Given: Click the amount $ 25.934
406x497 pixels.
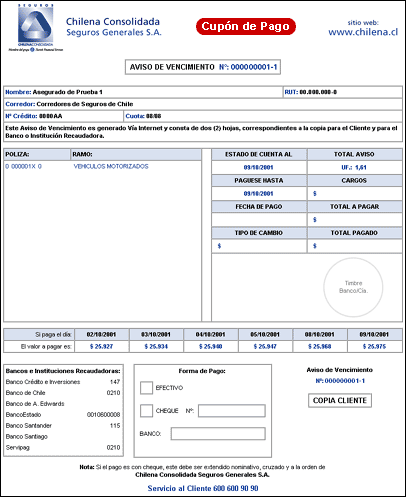Looking at the screenshot, I should (156, 346).
